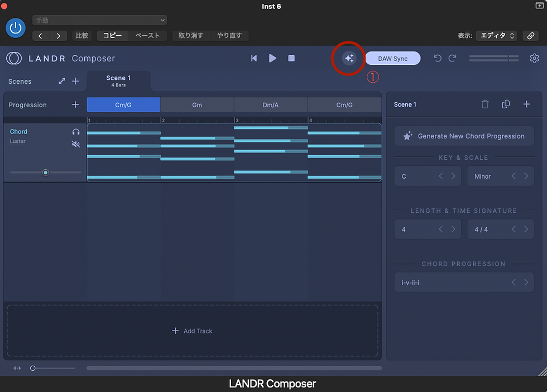Click the window resize grip corner

point(543,372)
